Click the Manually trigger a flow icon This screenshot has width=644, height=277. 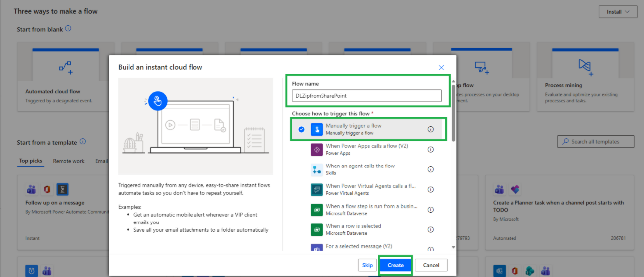click(317, 129)
